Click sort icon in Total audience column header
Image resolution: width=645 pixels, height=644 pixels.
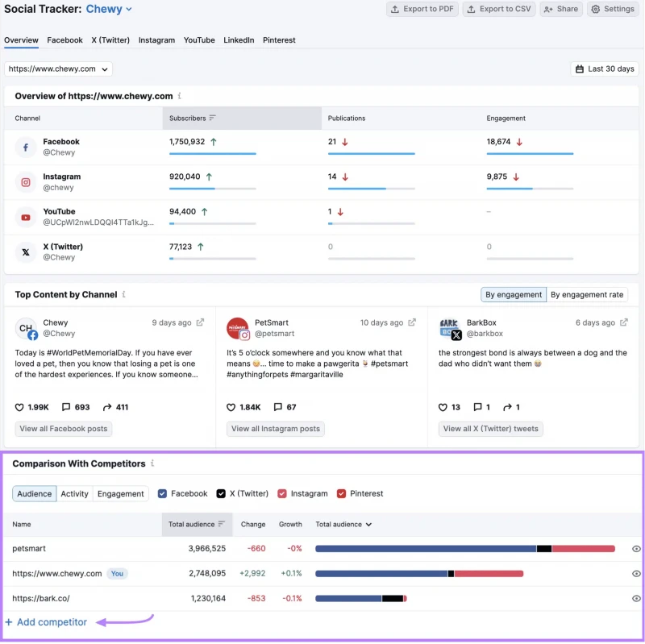coord(222,524)
